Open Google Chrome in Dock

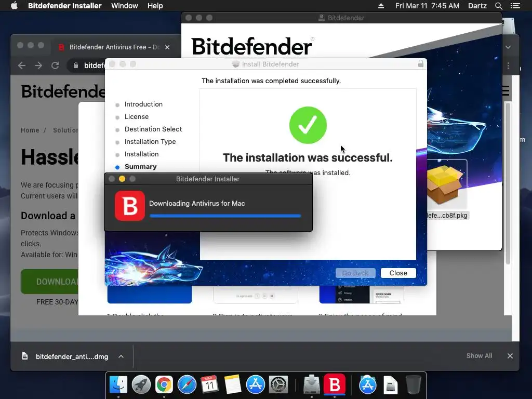click(164, 384)
